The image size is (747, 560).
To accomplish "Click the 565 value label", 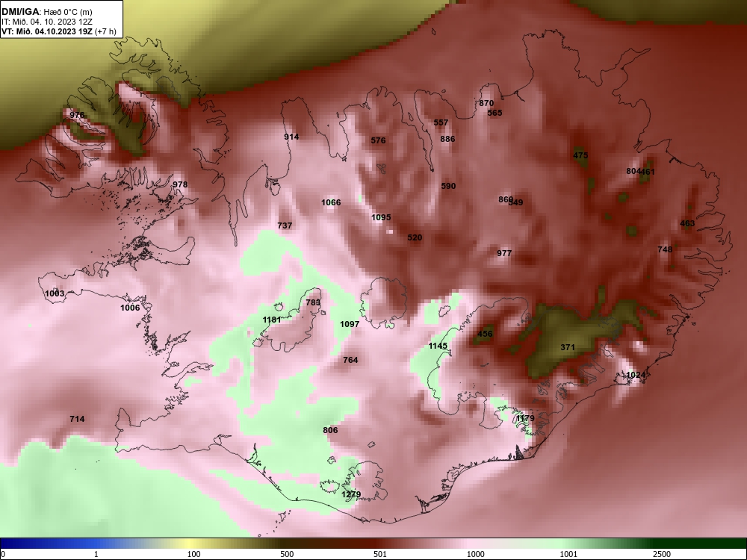I will click(495, 113).
